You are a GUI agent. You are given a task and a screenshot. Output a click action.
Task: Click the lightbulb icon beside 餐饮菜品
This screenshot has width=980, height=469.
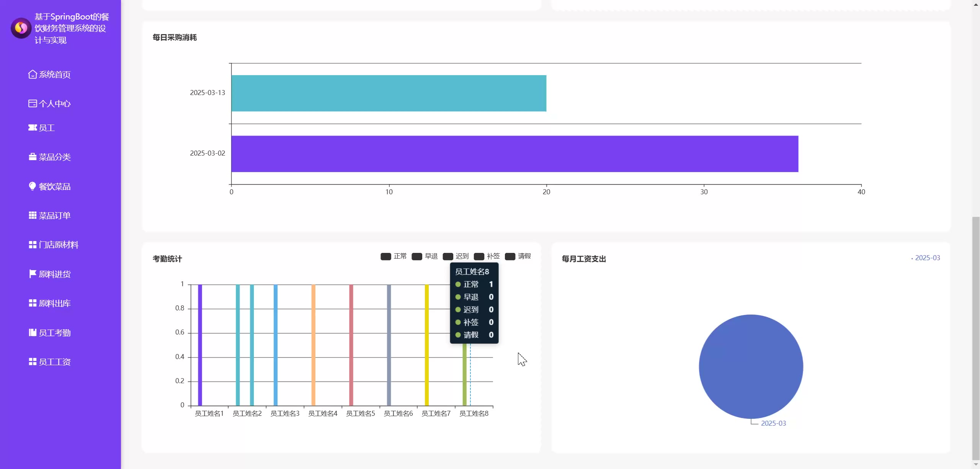point(33,186)
